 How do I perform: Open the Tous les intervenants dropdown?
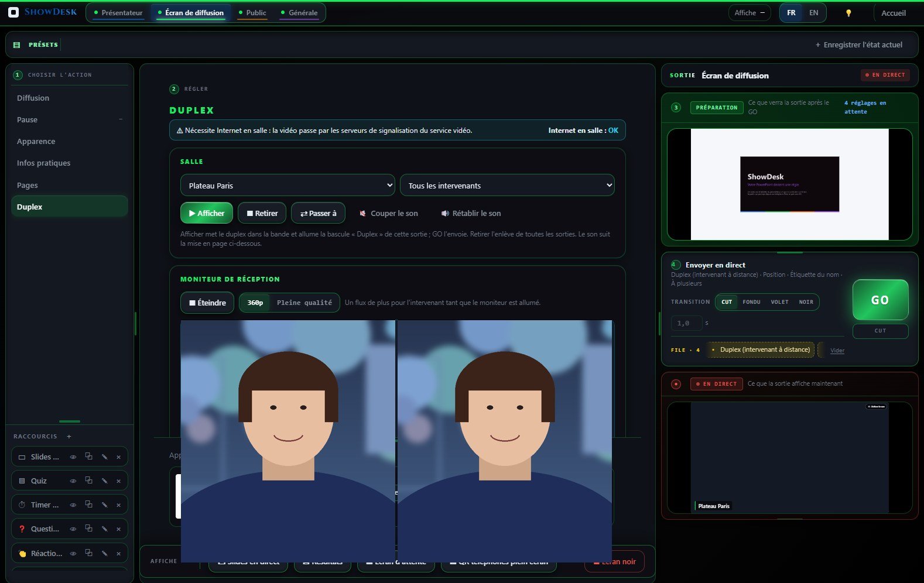point(507,186)
